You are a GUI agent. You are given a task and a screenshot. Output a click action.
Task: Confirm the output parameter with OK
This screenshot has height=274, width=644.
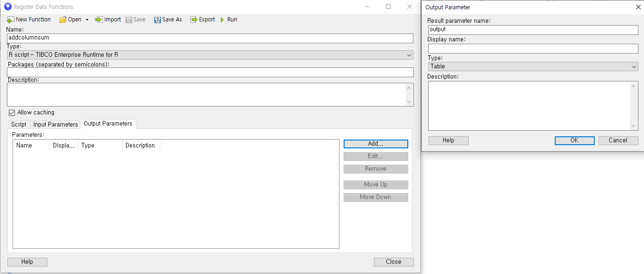pyautogui.click(x=575, y=140)
